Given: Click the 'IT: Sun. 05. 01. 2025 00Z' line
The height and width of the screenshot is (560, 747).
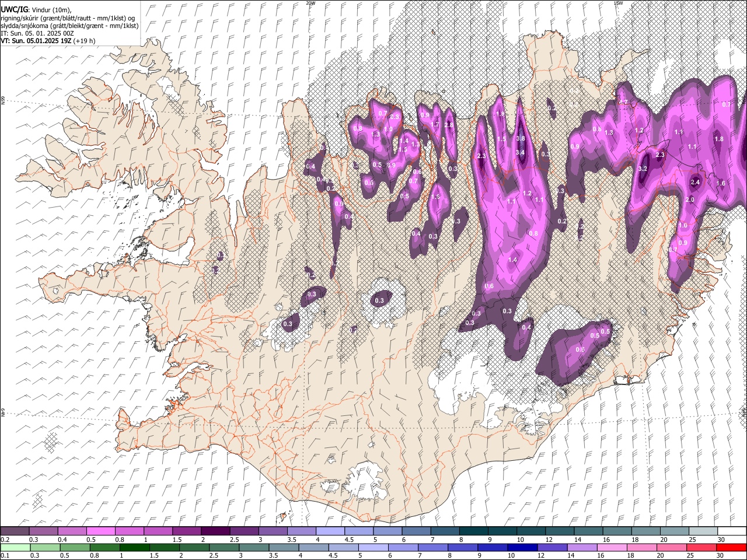Looking at the screenshot, I should (37, 33).
